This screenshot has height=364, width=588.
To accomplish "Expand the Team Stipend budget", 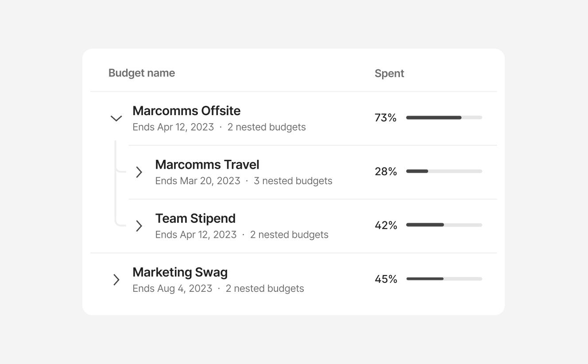I will (139, 226).
